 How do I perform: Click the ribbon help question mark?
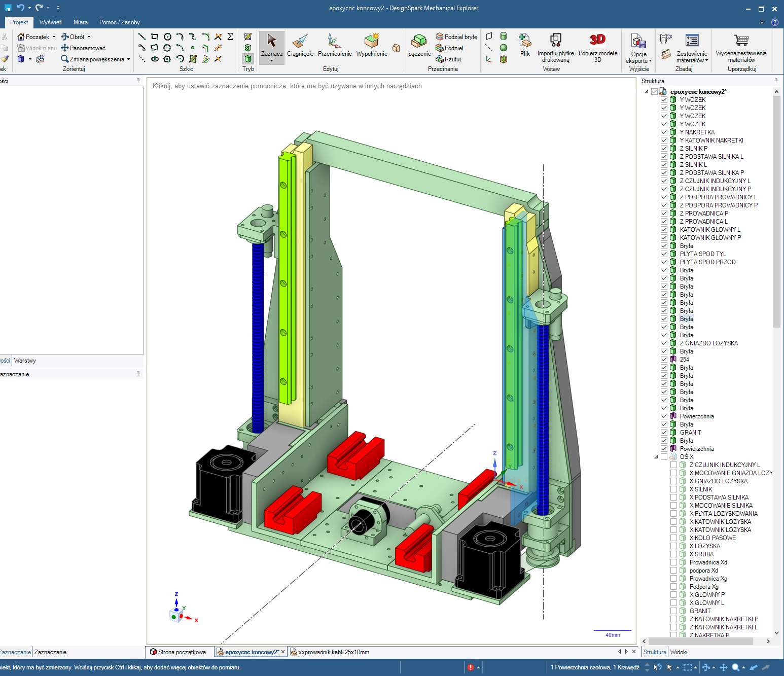pyautogui.click(x=774, y=22)
